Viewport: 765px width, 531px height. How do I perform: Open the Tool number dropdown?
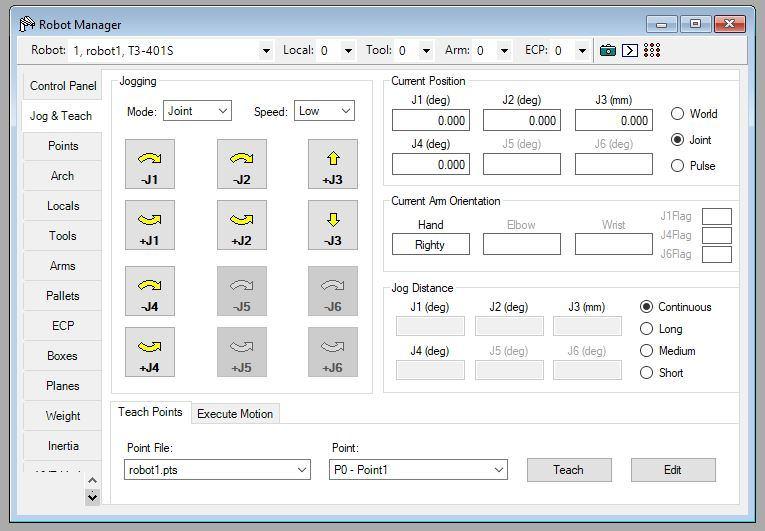(426, 50)
